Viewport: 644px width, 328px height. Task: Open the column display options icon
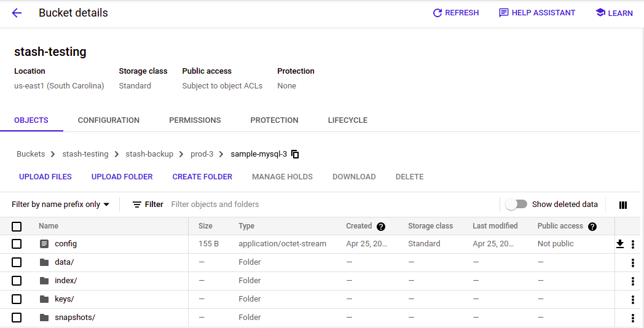623,205
